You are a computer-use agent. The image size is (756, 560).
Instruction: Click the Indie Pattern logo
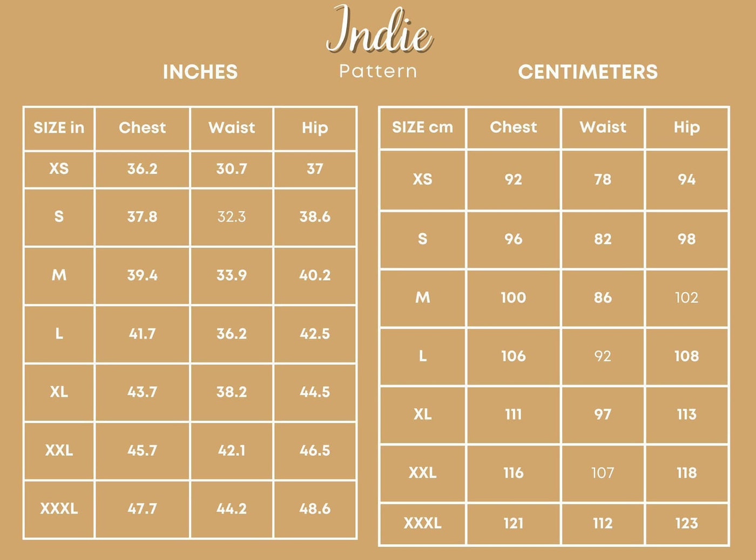[379, 42]
